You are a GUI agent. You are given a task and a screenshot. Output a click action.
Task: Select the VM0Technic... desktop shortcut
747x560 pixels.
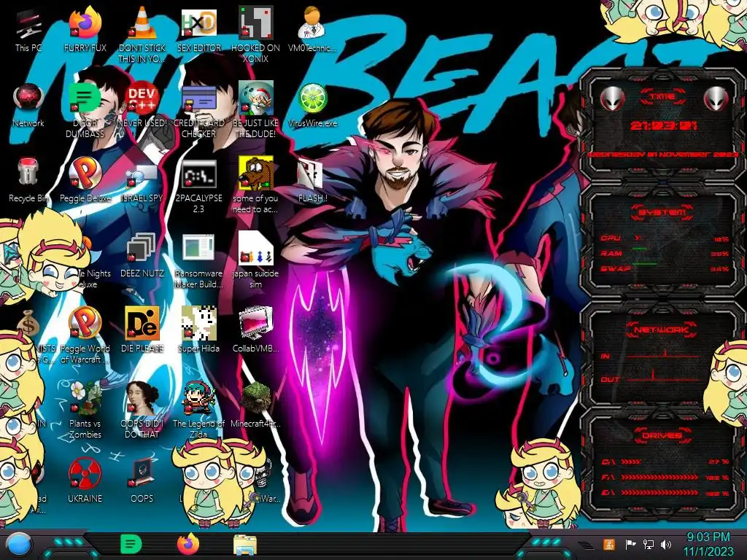(x=312, y=29)
